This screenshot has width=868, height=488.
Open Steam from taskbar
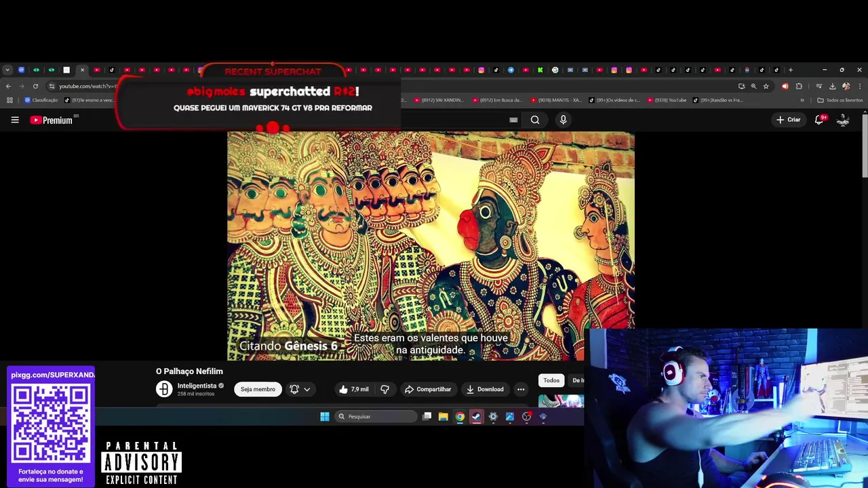coord(477,417)
